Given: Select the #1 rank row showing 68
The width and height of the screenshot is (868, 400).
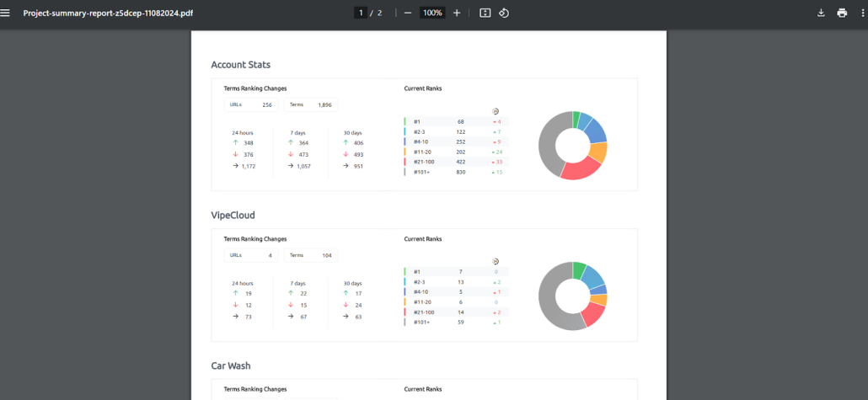Looking at the screenshot, I should point(456,121).
